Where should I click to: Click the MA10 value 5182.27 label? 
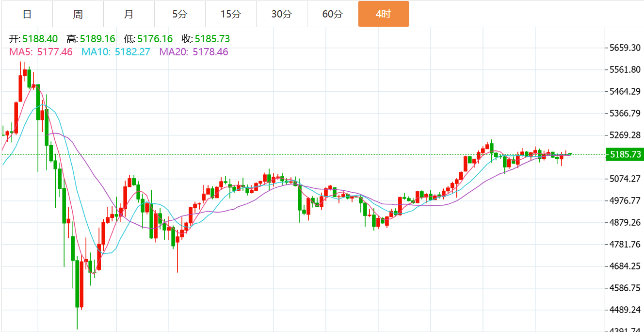point(116,51)
